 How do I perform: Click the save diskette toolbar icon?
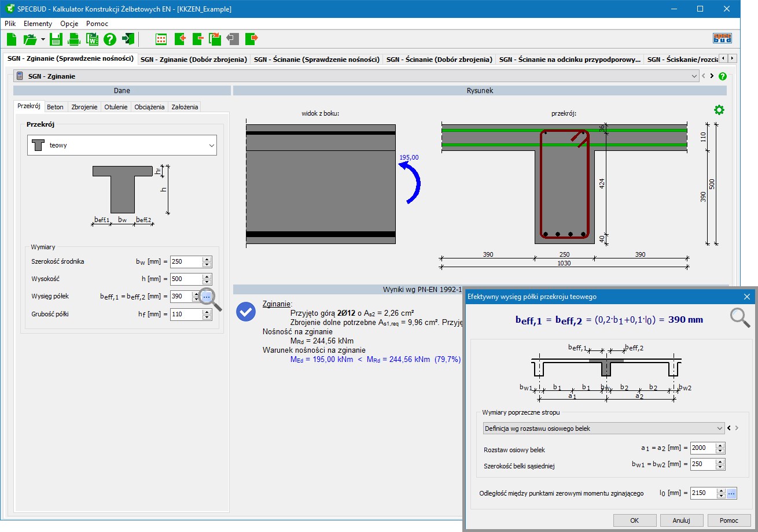(56, 39)
